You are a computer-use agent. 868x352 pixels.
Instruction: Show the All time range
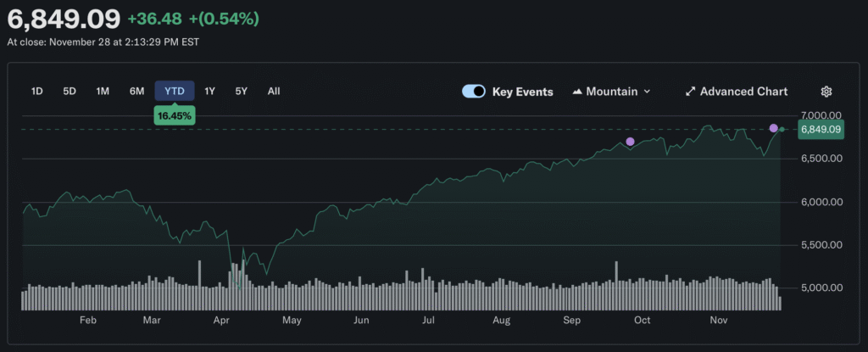(x=274, y=91)
